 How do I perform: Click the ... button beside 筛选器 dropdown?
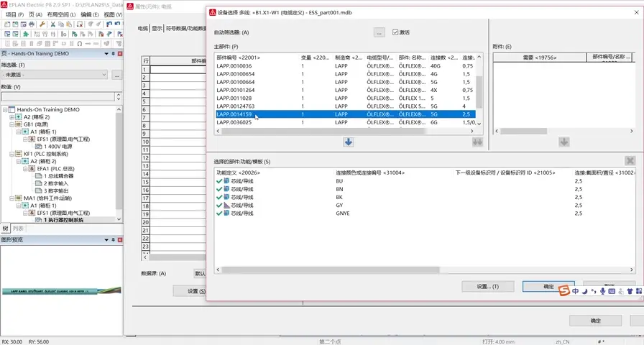point(116,75)
